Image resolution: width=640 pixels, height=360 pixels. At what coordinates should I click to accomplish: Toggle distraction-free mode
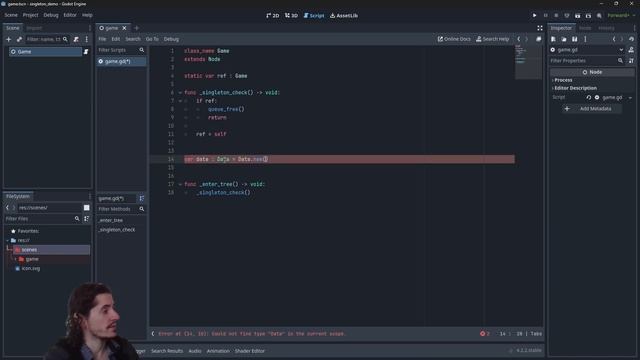(x=540, y=28)
